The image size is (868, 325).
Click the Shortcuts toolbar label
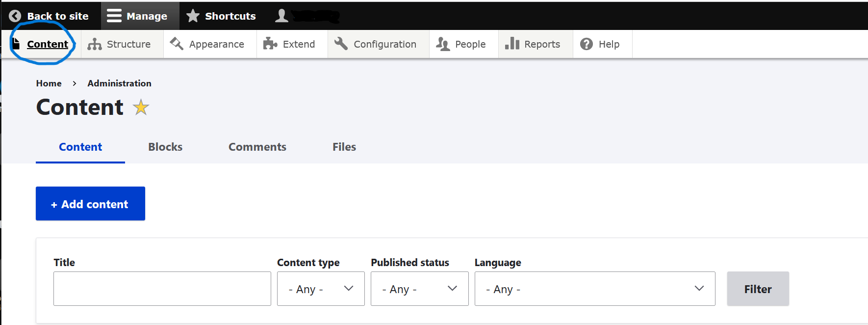tap(230, 16)
